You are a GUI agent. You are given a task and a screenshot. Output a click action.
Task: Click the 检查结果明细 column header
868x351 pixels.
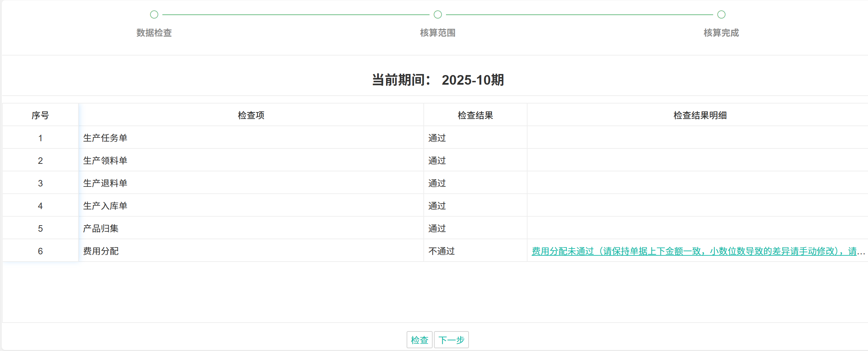tap(700, 115)
